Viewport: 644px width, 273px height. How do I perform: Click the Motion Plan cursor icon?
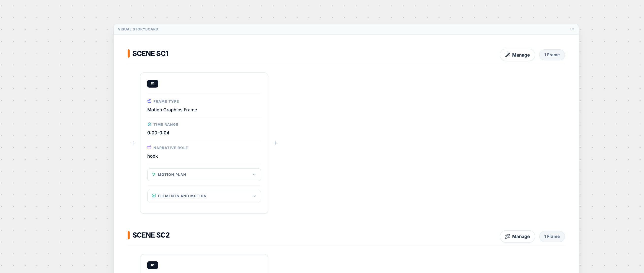(x=154, y=174)
